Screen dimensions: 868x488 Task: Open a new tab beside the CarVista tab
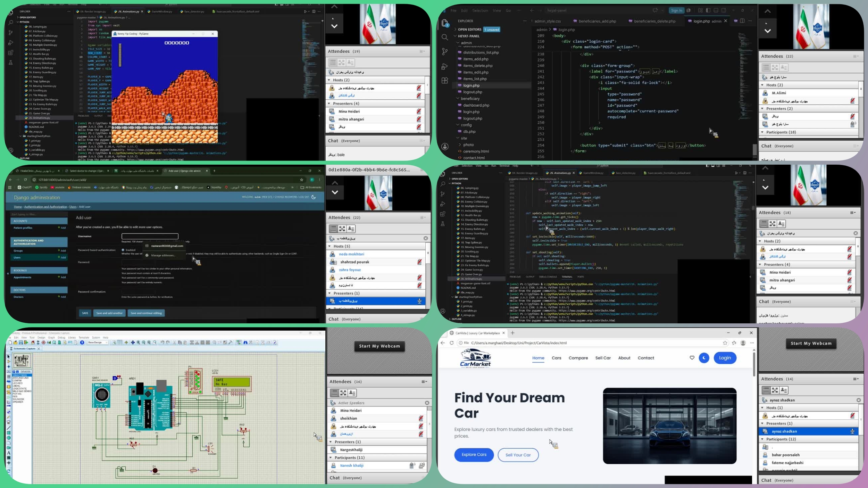512,333
